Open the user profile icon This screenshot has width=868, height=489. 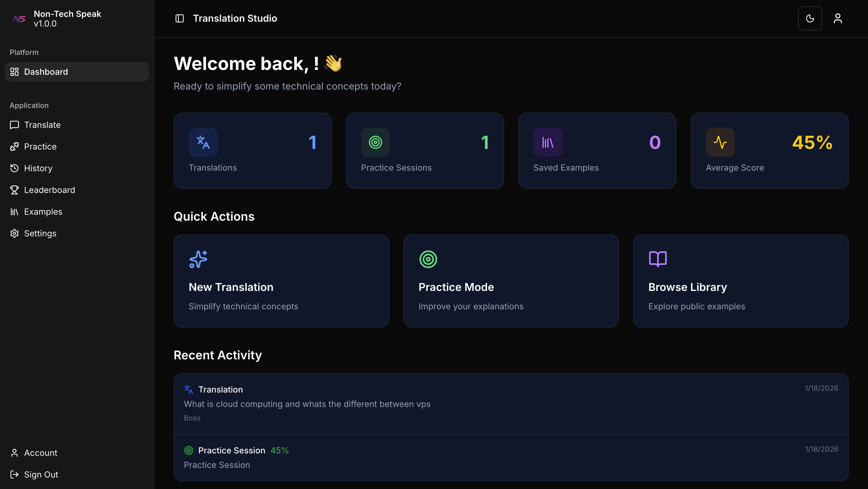[838, 18]
